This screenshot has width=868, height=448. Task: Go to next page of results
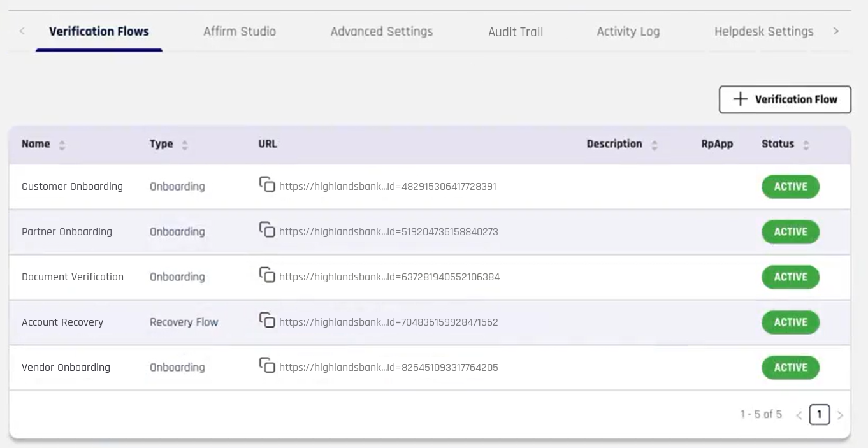[x=840, y=415]
